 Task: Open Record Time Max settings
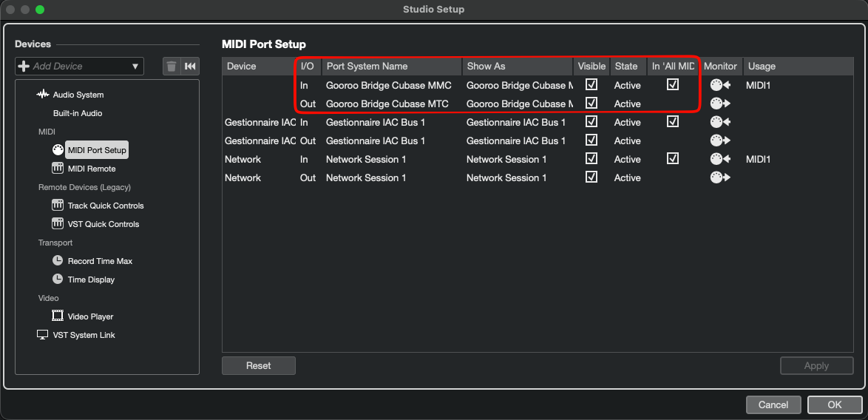pyautogui.click(x=101, y=260)
